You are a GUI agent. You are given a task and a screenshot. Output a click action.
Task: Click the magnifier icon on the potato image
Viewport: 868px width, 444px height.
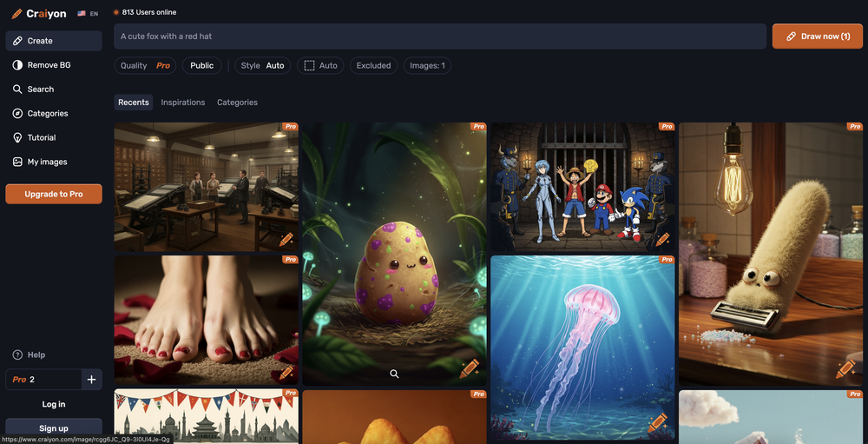pos(394,374)
